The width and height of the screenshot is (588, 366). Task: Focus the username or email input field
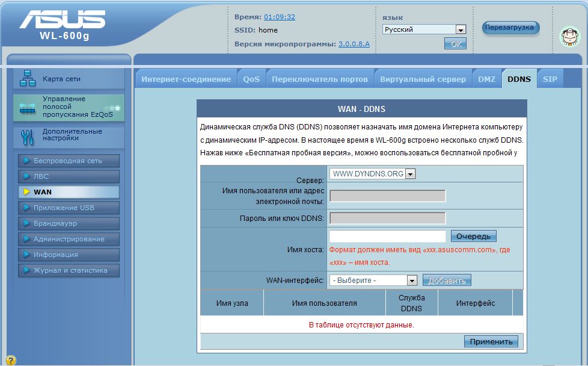(388, 196)
